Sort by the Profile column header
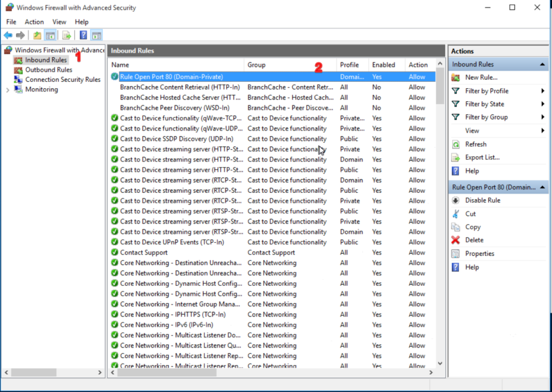Screen dimensions: 552x392 (x=353, y=65)
